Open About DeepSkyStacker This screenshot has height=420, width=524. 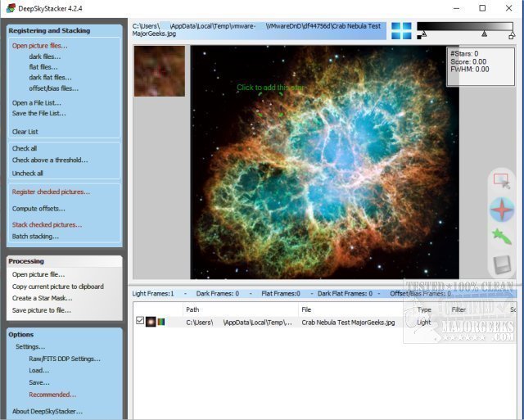[x=47, y=411]
